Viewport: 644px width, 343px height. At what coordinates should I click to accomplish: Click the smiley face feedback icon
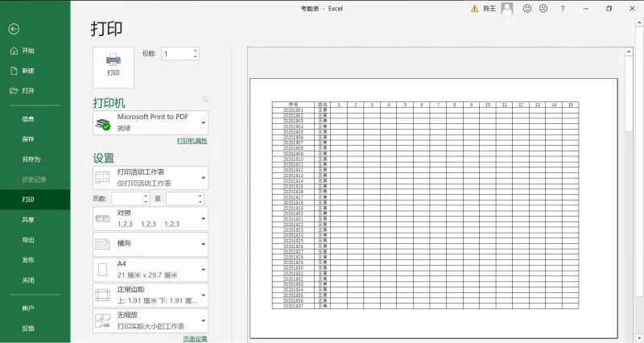click(527, 8)
